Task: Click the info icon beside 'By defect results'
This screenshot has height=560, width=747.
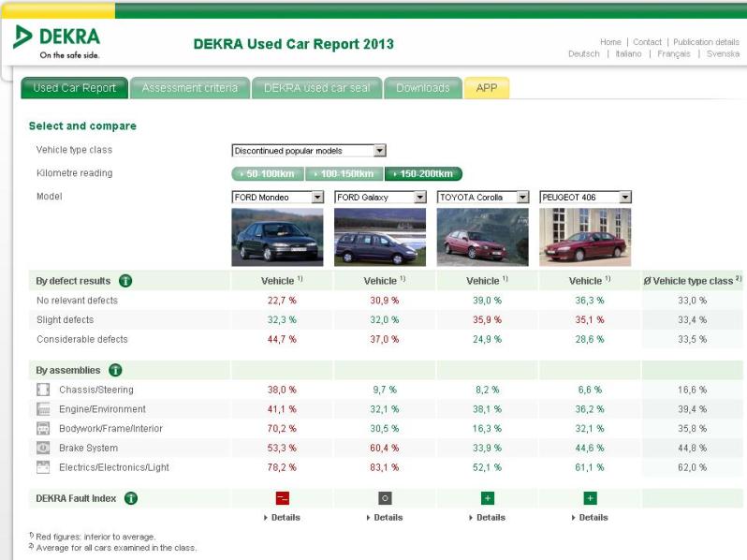Action: [x=125, y=281]
